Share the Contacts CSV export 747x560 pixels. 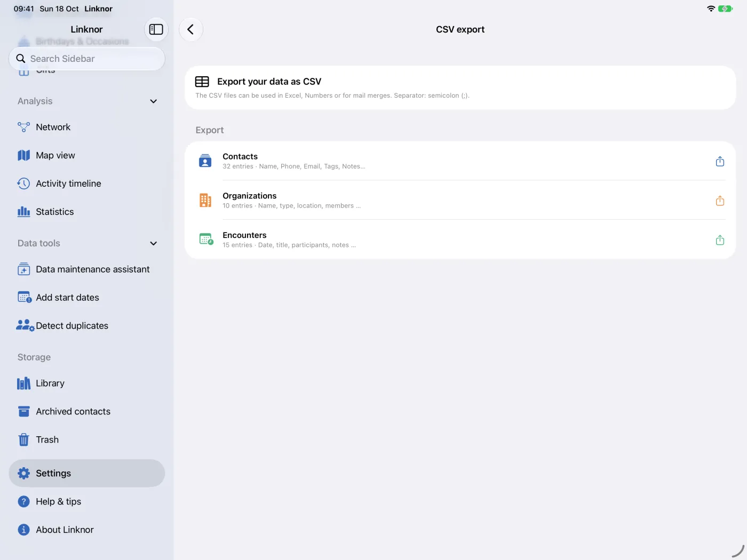pyautogui.click(x=720, y=161)
